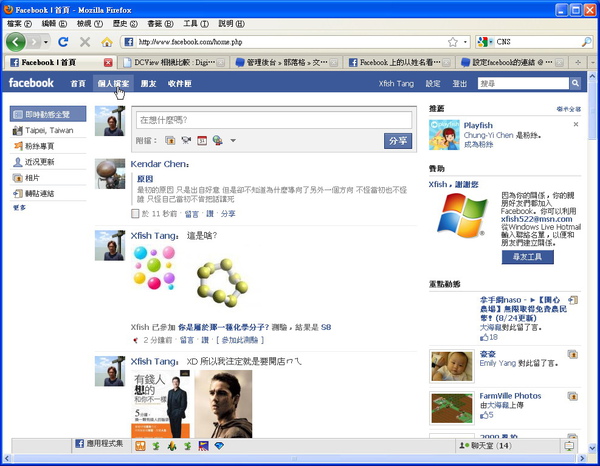Viewport: 600px width, 466px height.
Task: Bookmark this page with the star icon
Action: (453, 42)
